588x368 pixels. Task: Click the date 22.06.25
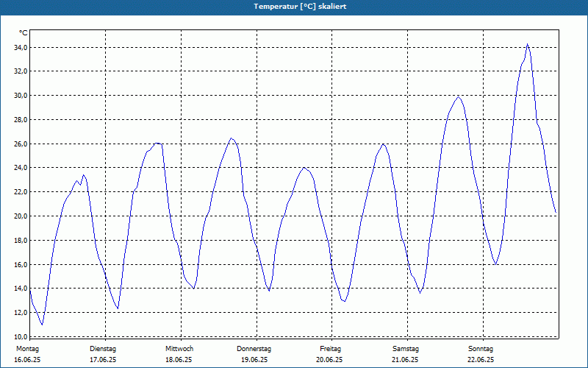click(x=481, y=360)
